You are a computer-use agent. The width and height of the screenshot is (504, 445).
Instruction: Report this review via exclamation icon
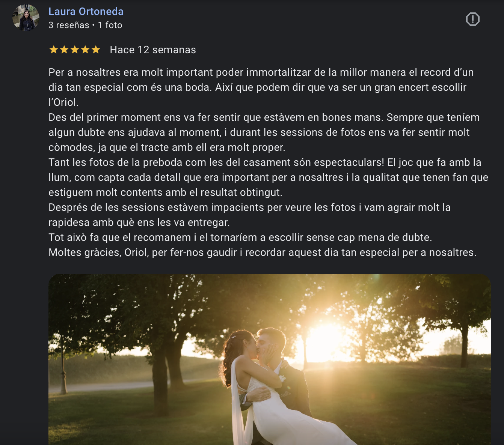[x=472, y=19]
